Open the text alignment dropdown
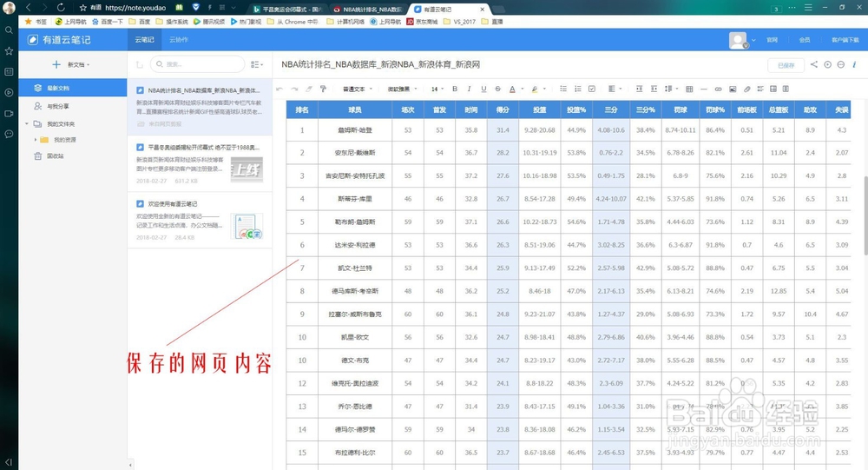868x470 pixels. pos(615,89)
